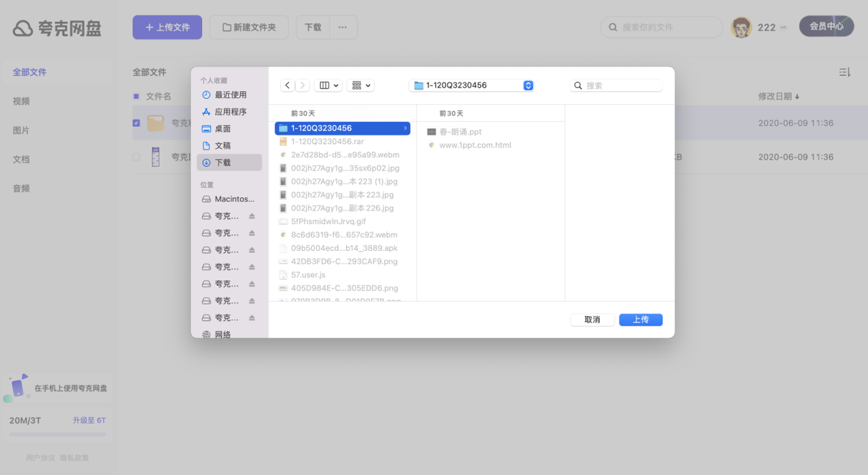Expand the grouping options menu
The image size is (868, 475).
click(x=360, y=85)
